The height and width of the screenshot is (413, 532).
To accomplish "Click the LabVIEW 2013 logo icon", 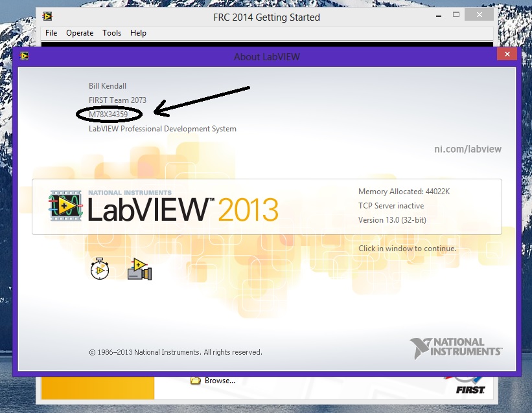I will (65, 206).
